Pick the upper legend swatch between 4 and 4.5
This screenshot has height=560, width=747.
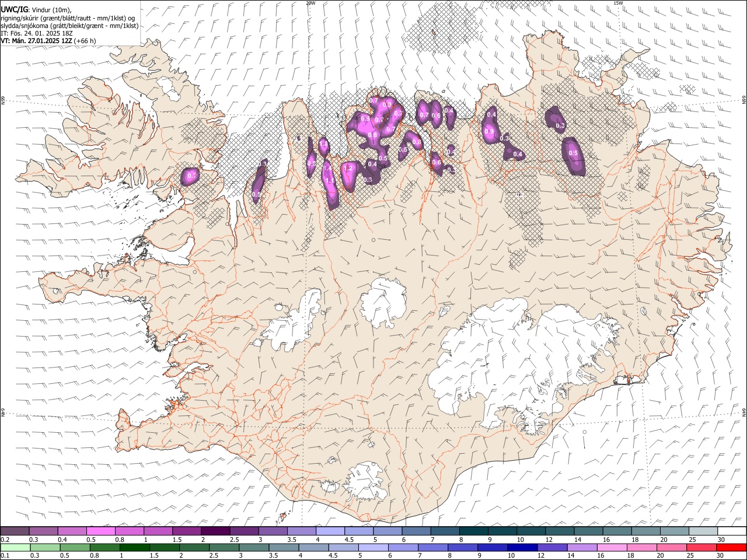330,531
